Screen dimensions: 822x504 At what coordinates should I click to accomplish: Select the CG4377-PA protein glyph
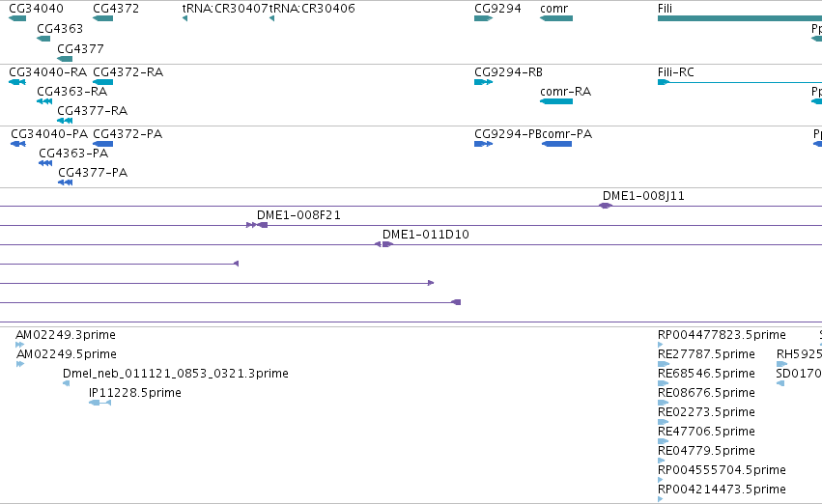tap(65, 182)
